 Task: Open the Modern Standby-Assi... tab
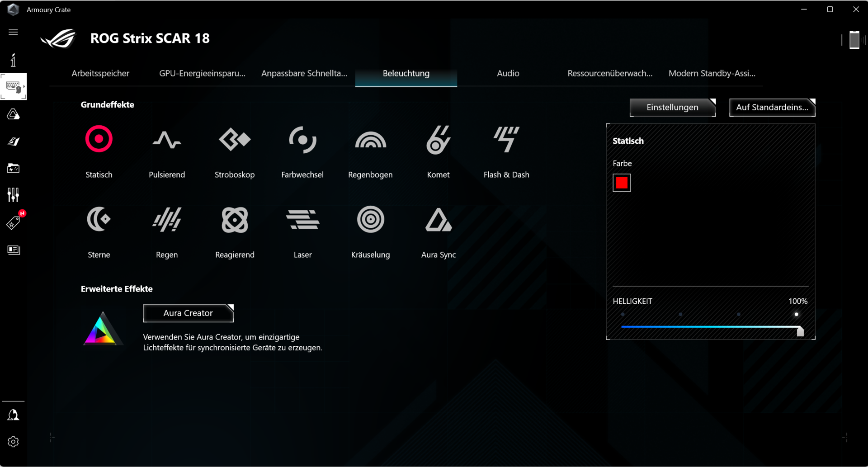click(712, 73)
